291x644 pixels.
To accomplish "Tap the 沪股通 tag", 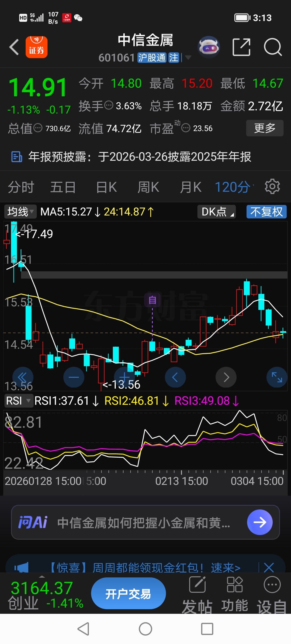I will pyautogui.click(x=152, y=57).
